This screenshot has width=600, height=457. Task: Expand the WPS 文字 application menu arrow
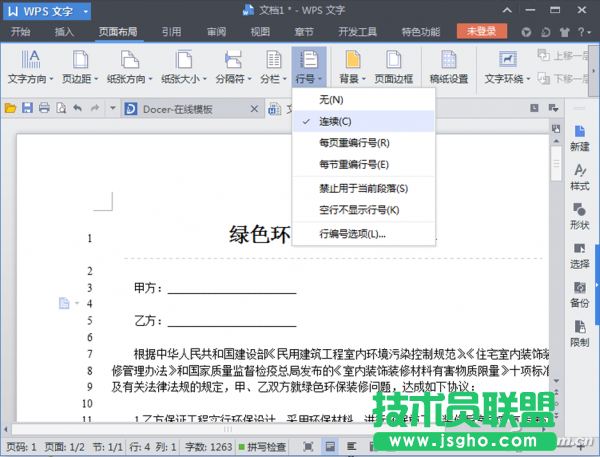point(86,11)
